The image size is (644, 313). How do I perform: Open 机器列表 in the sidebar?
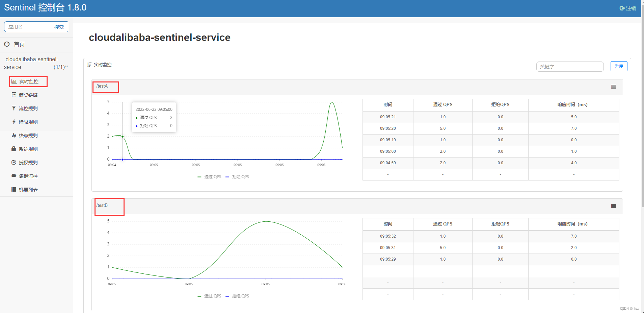[28, 190]
